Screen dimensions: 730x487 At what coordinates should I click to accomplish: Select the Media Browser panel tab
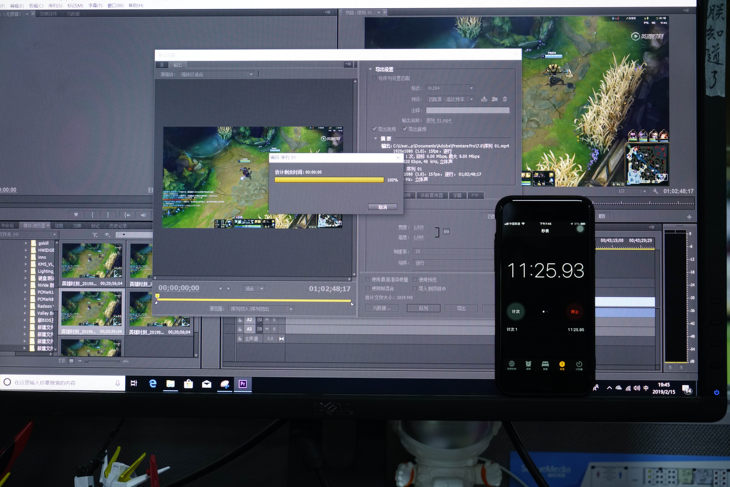pos(36,225)
